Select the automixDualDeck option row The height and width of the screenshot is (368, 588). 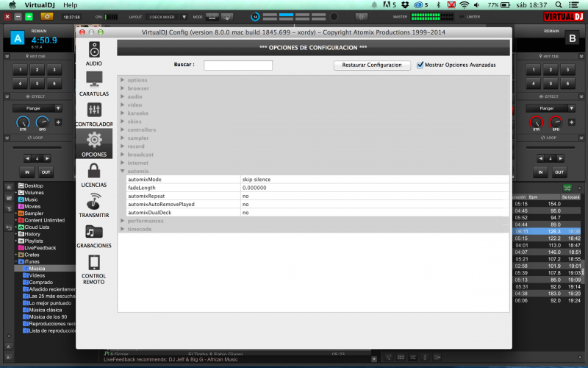pos(318,213)
